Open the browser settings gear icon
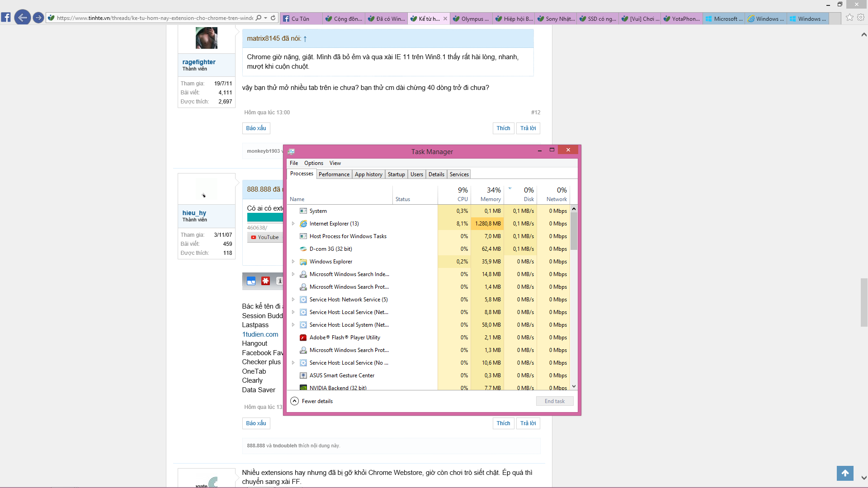The image size is (868, 488). tap(861, 17)
